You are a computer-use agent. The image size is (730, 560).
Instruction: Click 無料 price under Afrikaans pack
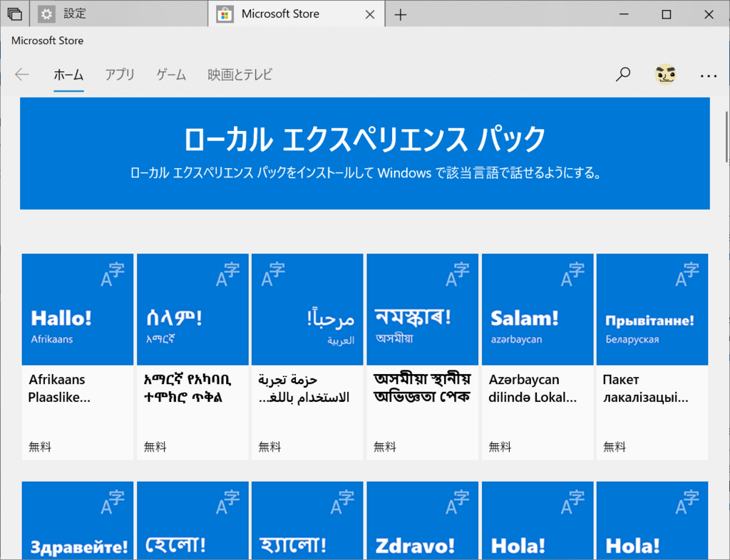click(x=40, y=447)
